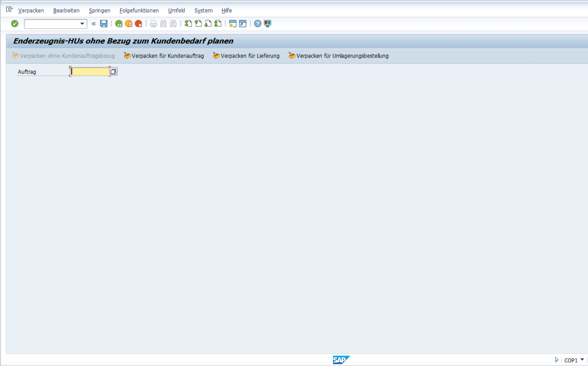Open the Springen menu

[99, 11]
